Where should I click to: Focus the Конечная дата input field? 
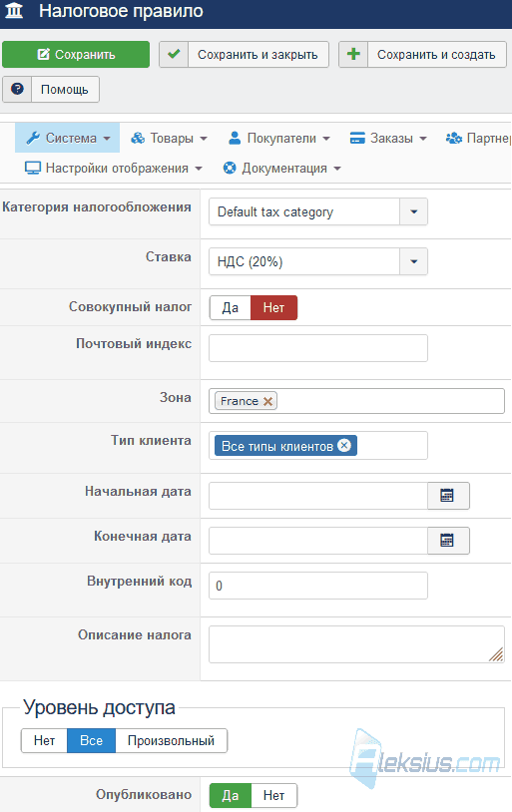click(x=318, y=541)
